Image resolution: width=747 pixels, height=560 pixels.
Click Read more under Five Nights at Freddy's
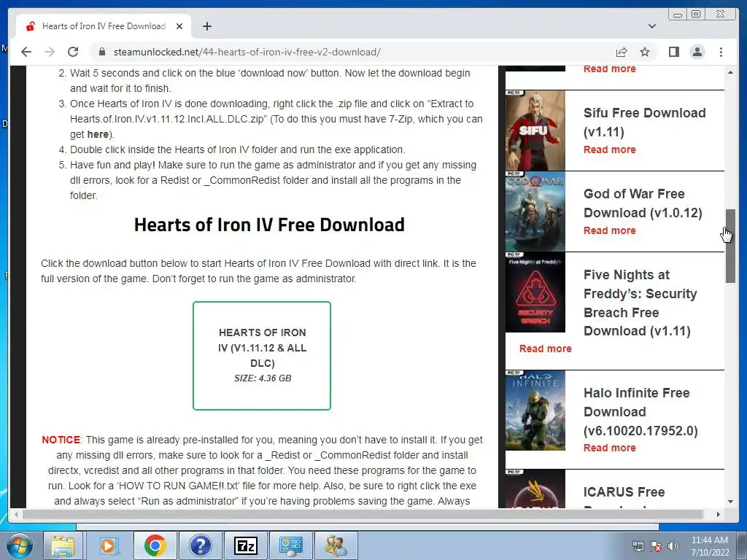point(545,349)
